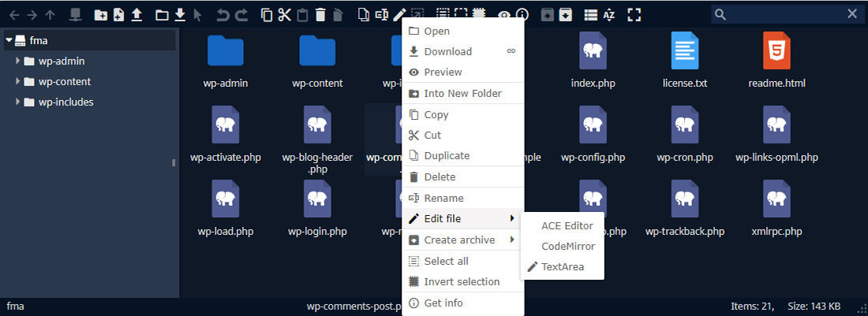Clear search with the X button
Screen dimensions: 868x316
click(852, 14)
